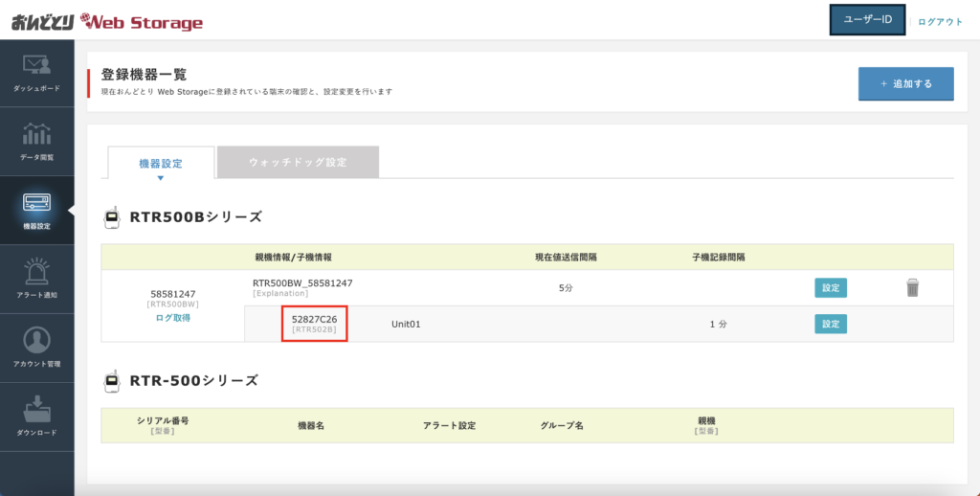Switch to the ウォッチドッグ設定 tab
The width and height of the screenshot is (980, 496).
point(298,162)
